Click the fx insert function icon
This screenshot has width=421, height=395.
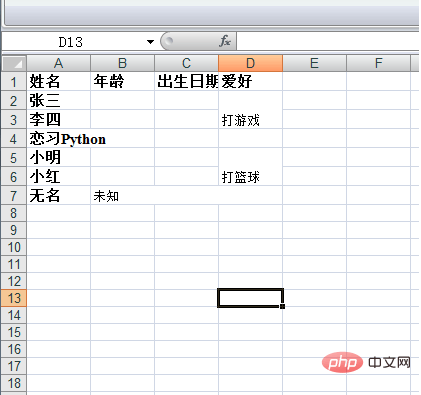click(x=225, y=41)
